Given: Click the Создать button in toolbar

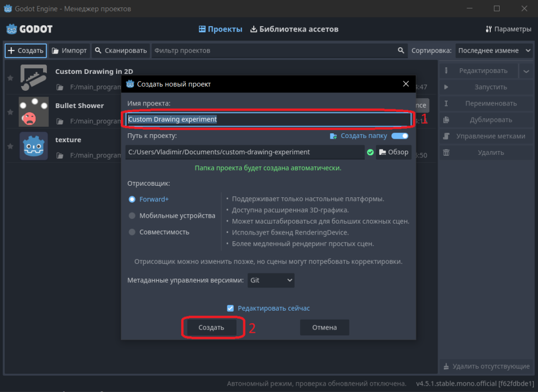Looking at the screenshot, I should pos(26,51).
